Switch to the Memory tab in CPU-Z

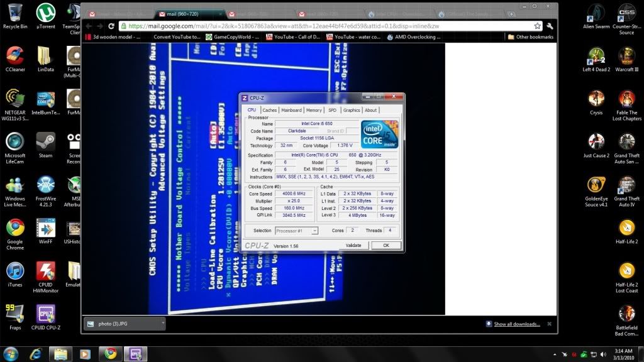314,109
